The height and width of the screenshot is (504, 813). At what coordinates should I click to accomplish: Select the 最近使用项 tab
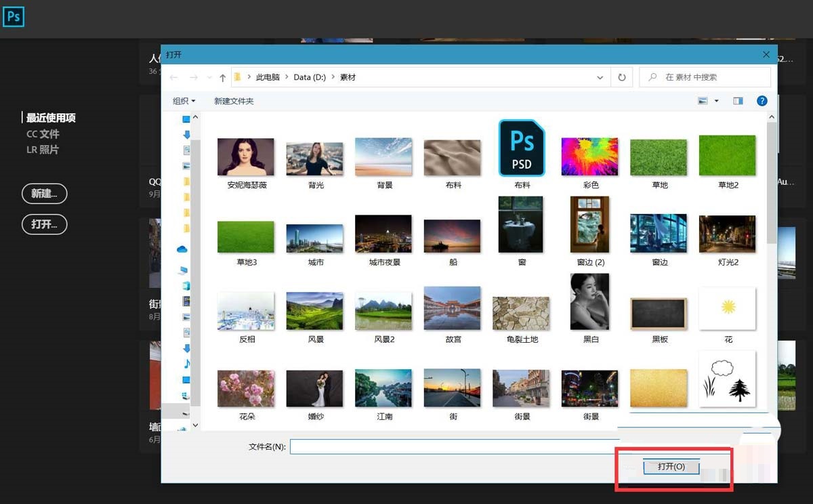[x=51, y=118]
